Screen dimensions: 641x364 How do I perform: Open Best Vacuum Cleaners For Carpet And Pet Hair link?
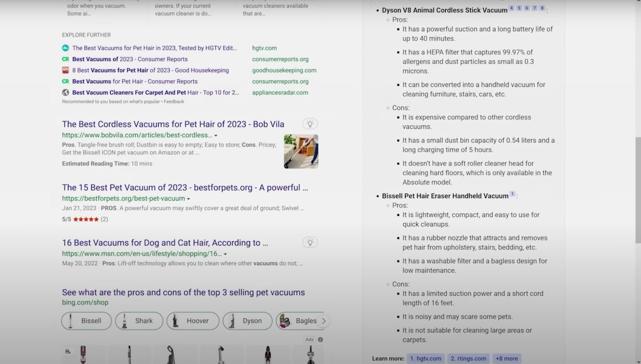155,93
